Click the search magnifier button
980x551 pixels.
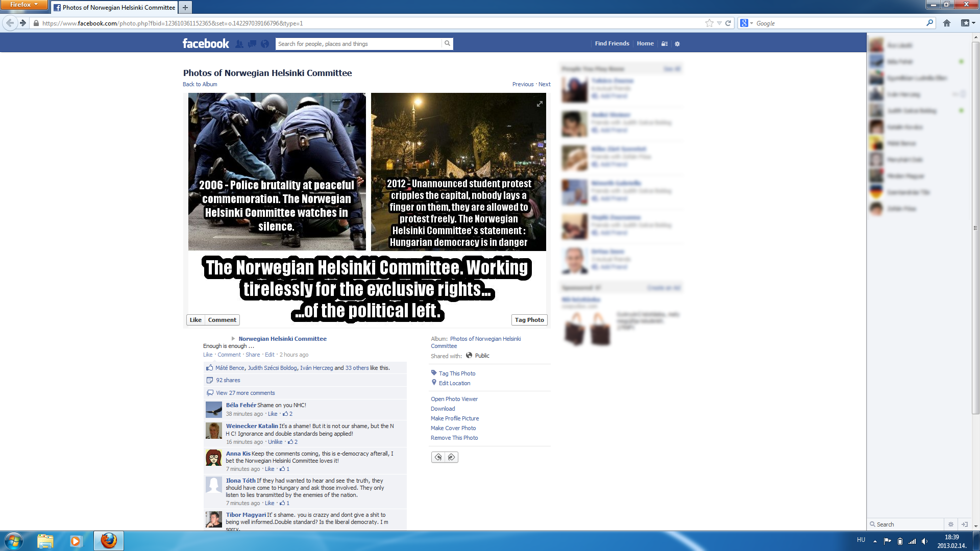[x=447, y=44]
